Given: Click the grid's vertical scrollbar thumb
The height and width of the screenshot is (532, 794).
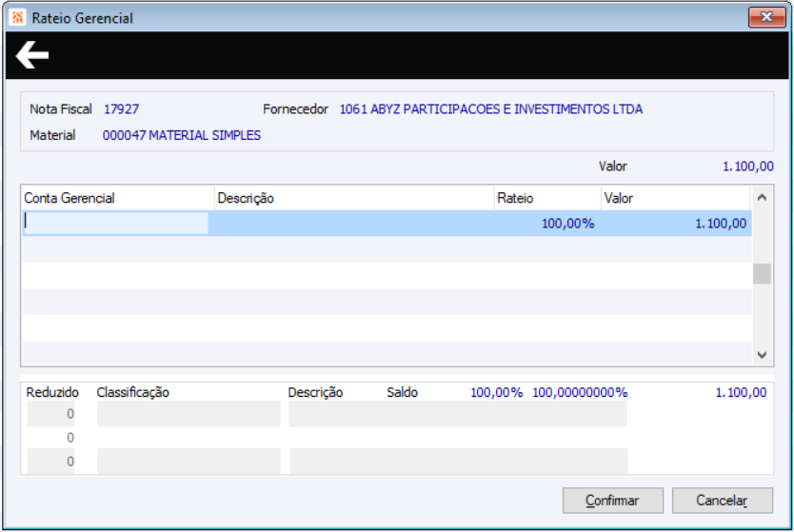Looking at the screenshot, I should [762, 274].
